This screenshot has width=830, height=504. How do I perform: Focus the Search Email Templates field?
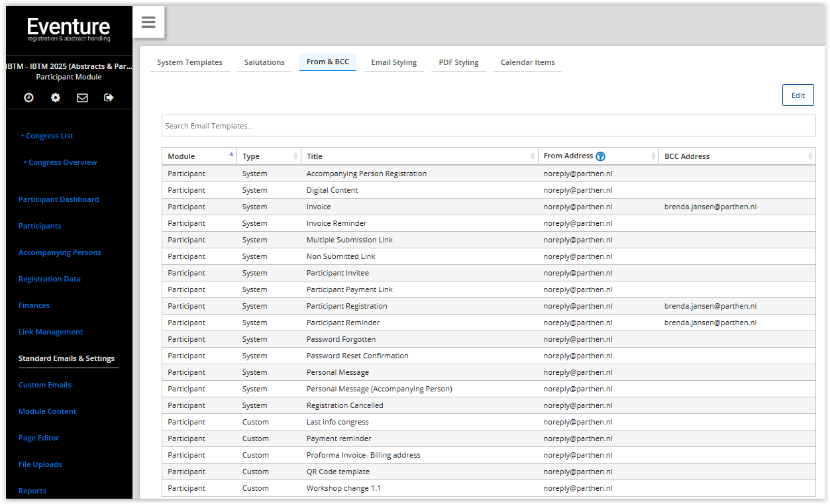[x=489, y=126]
